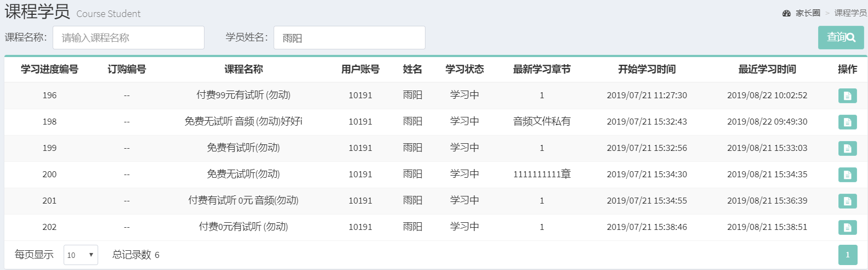Focus the 课程名称 input field
868x270 pixels.
pos(128,38)
